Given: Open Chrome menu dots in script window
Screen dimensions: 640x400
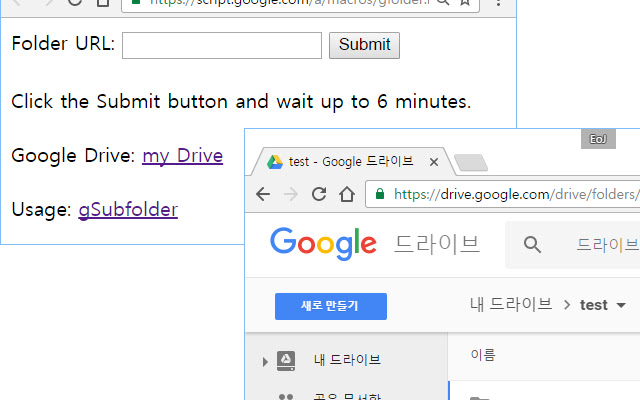Looking at the screenshot, I should click(x=498, y=2).
